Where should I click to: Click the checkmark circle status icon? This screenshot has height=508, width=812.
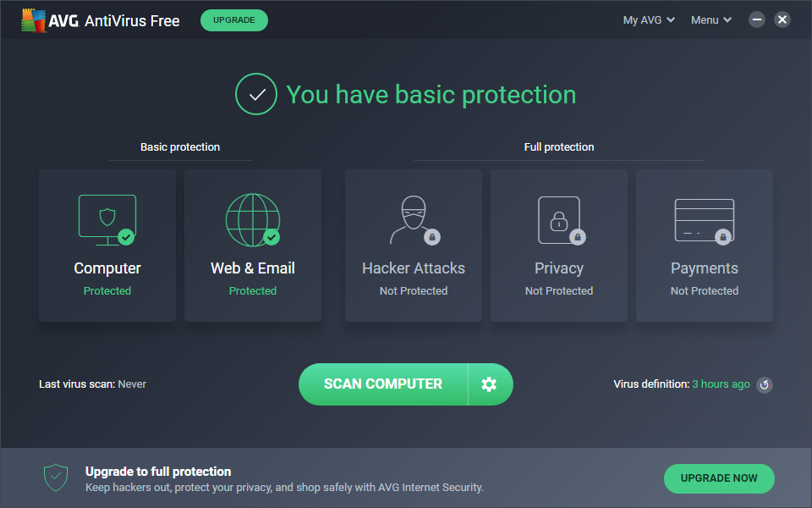(256, 94)
